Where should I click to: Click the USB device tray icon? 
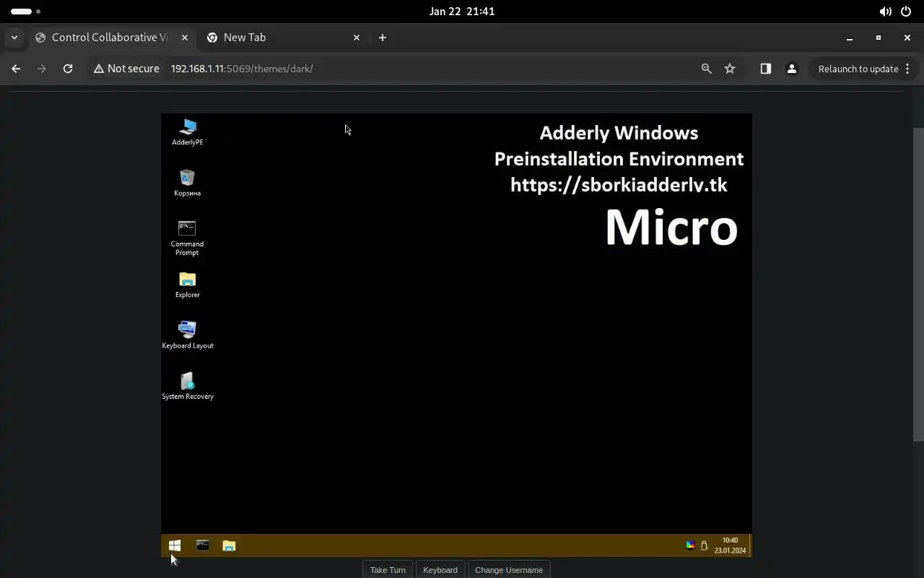coord(704,545)
